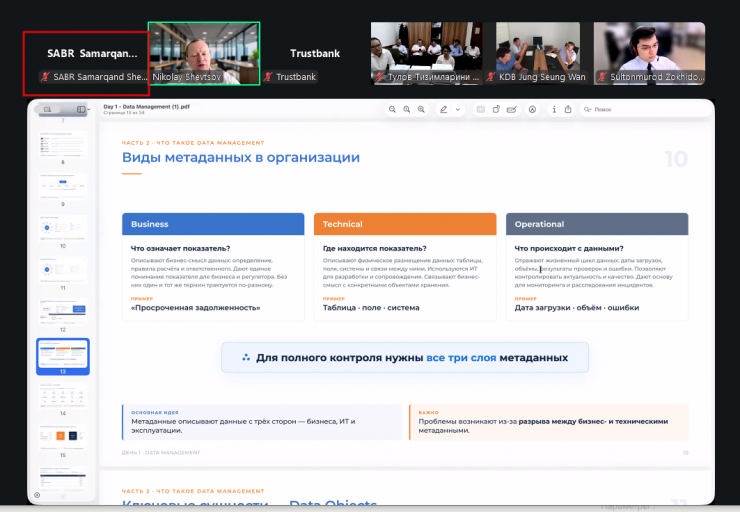740x512 pixels.
Task: Click 'Что происходит с данными?' heading
Action: 569,248
